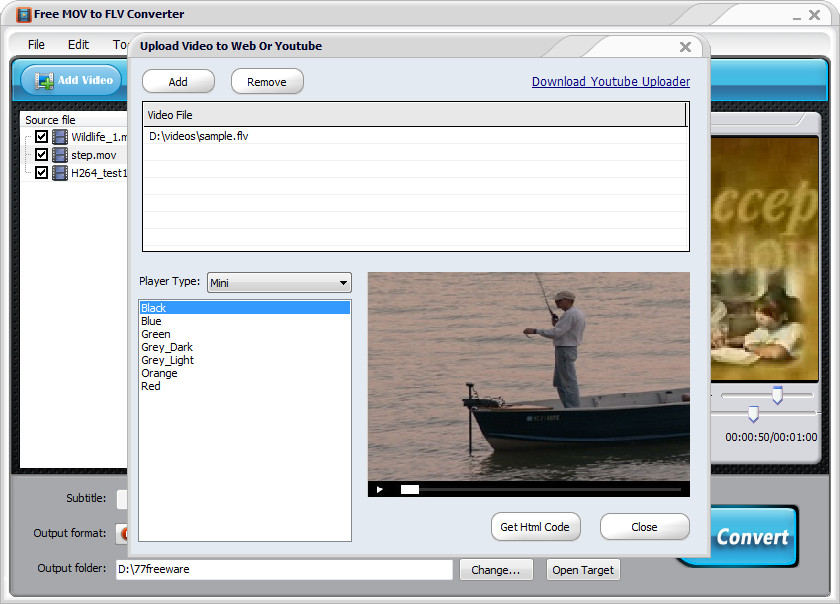Screen dimensions: 840x604
Task: Click Get Html Code button
Action: pos(535,527)
